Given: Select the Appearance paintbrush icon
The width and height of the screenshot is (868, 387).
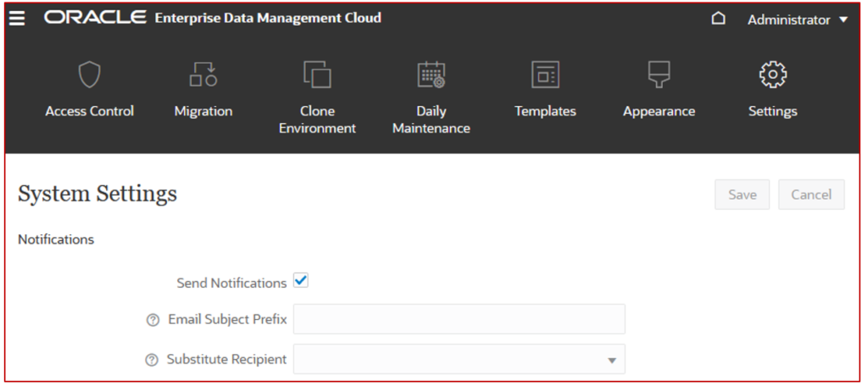Looking at the screenshot, I should [x=659, y=75].
